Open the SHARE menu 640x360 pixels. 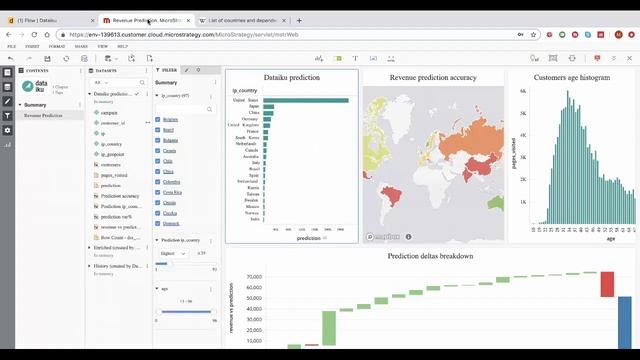pyautogui.click(x=81, y=47)
